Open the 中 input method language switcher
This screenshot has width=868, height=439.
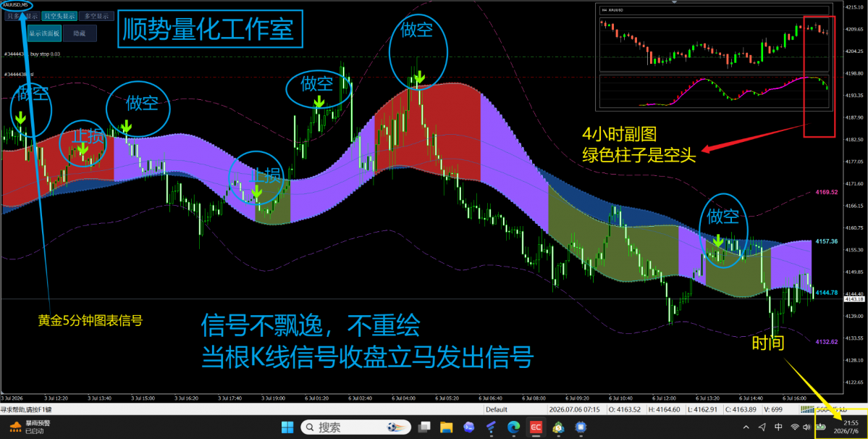tap(778, 427)
